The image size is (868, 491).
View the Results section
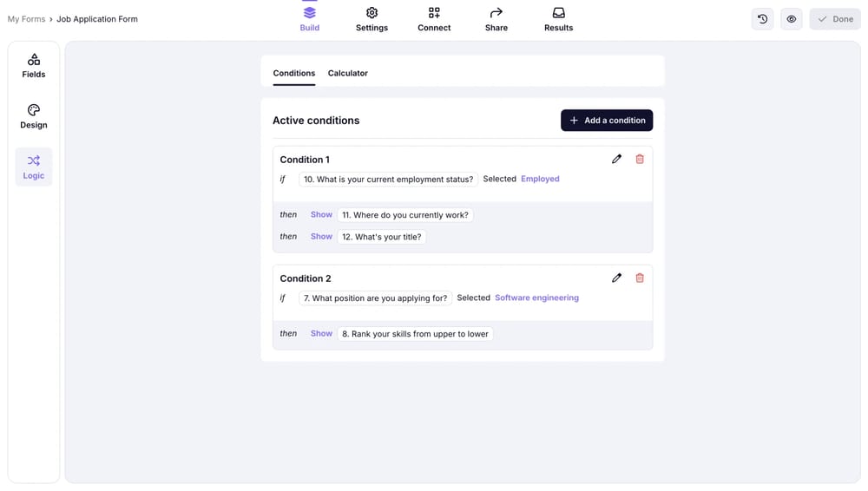point(558,19)
